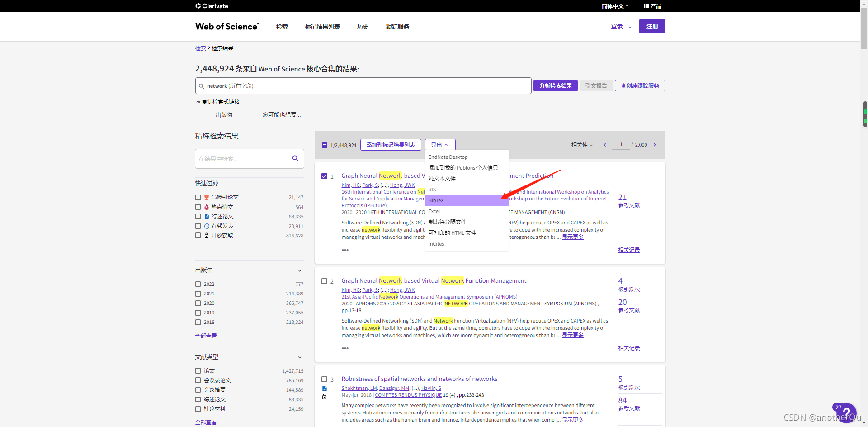Click the hot paper flame icon
The width and height of the screenshot is (868, 427).
pyautogui.click(x=207, y=207)
